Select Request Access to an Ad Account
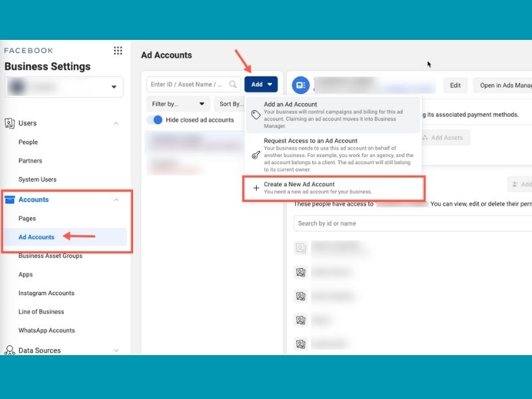 tap(334, 155)
